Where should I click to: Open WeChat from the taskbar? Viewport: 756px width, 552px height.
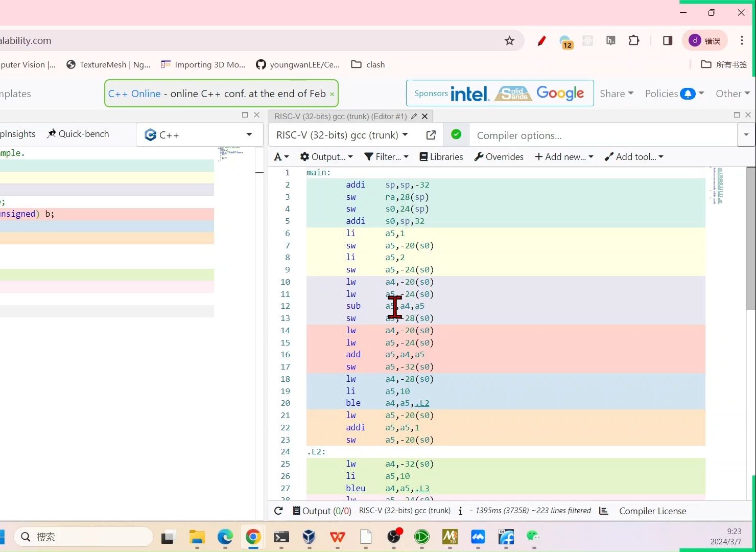pos(533,536)
